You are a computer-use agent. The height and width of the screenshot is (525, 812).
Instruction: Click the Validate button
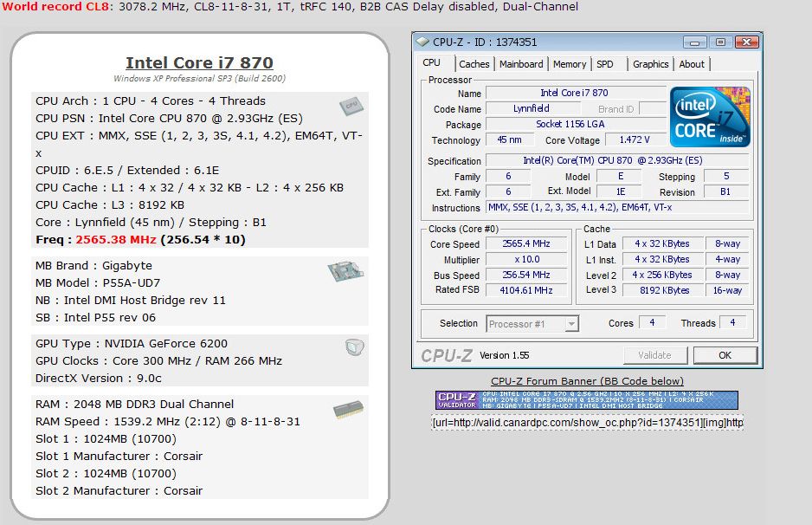tap(654, 355)
